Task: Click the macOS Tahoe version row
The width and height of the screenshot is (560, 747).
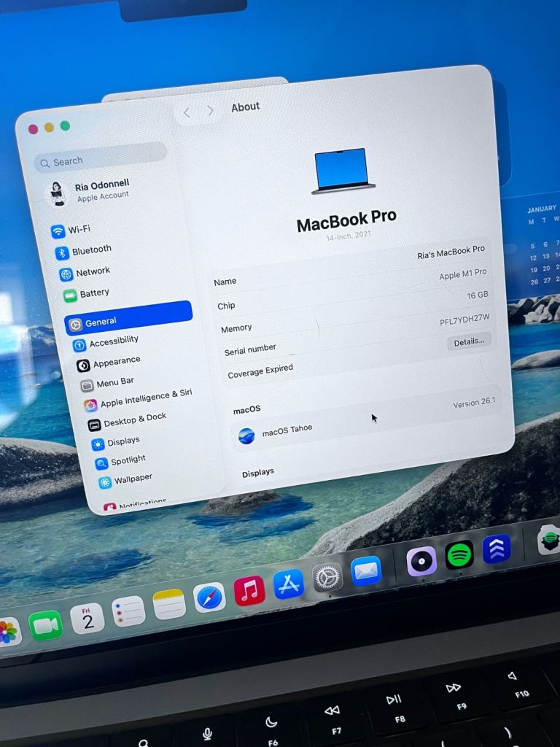Action: (365, 422)
